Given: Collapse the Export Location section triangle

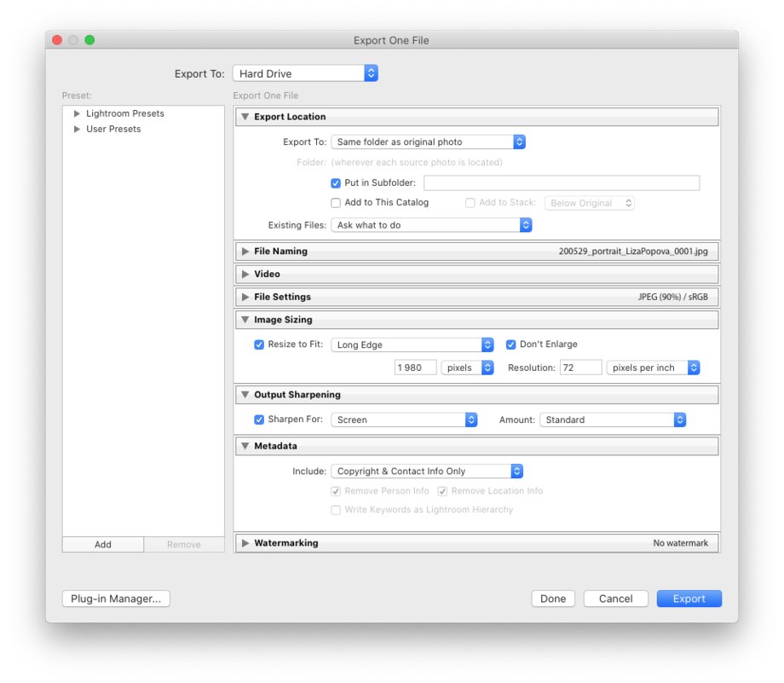Looking at the screenshot, I should point(245,117).
